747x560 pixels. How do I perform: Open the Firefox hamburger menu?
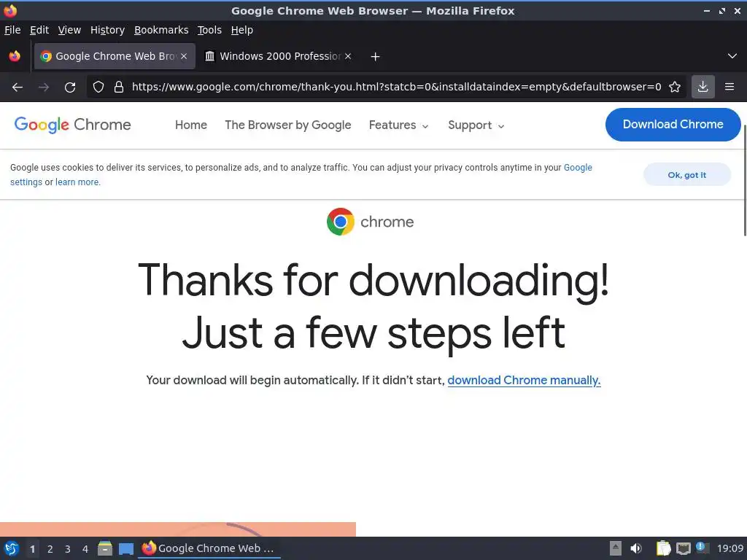pos(729,87)
